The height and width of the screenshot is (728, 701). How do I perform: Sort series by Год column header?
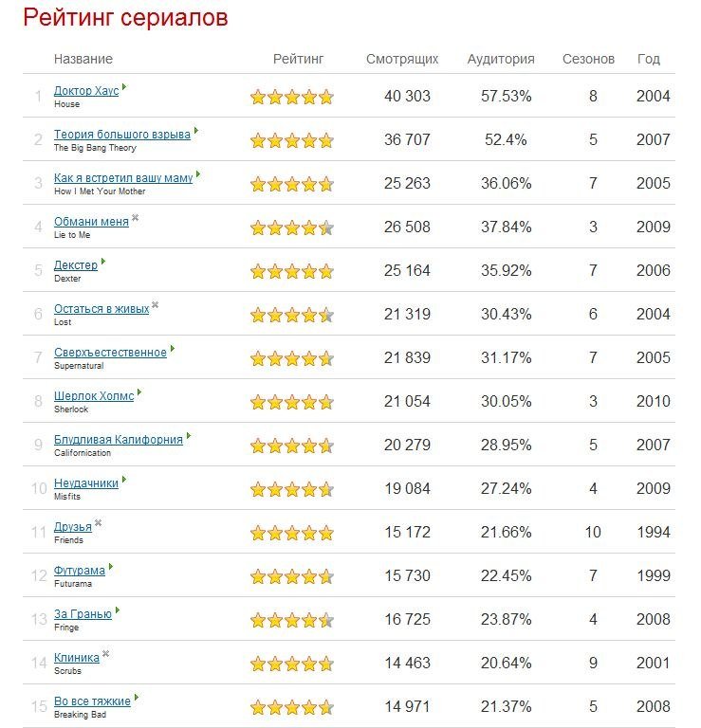[649, 59]
